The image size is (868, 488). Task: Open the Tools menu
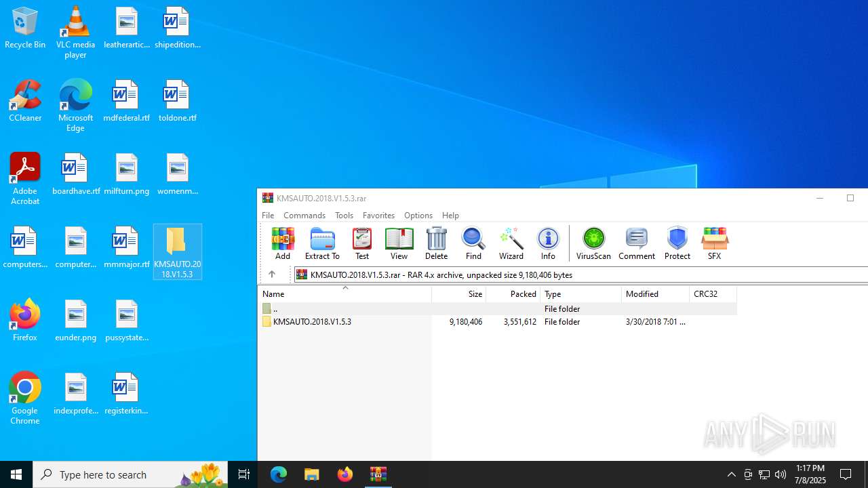(x=344, y=215)
